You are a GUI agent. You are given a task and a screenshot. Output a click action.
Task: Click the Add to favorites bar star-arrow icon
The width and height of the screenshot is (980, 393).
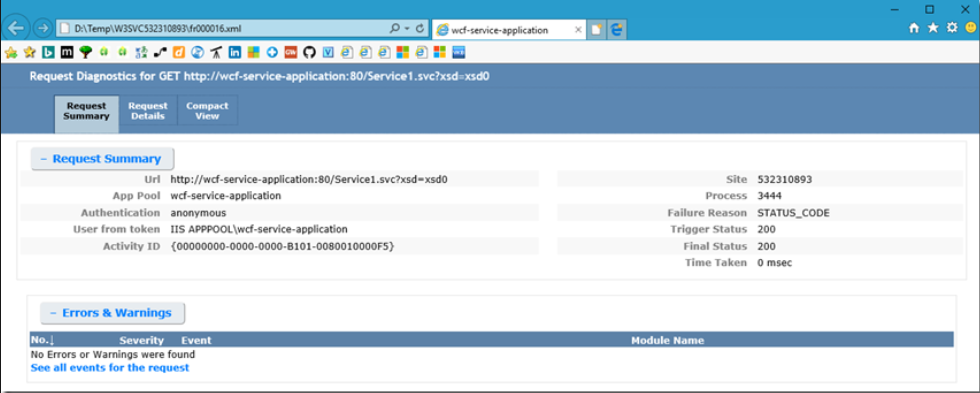[x=11, y=52]
